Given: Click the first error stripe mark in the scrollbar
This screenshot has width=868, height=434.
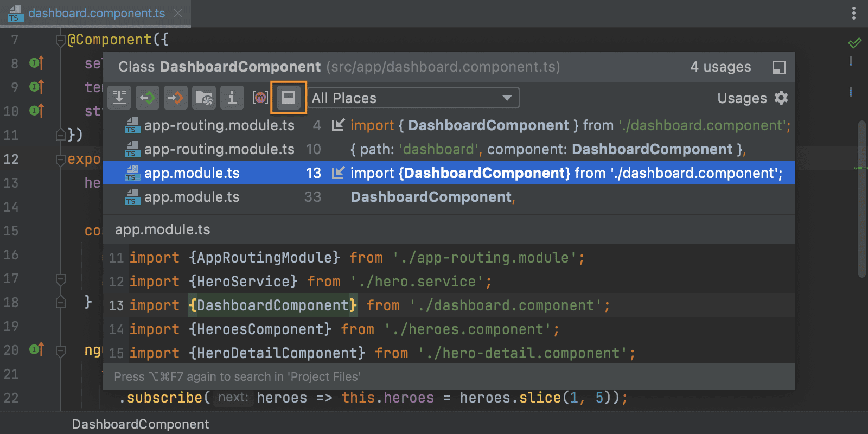Looking at the screenshot, I should point(851,61).
